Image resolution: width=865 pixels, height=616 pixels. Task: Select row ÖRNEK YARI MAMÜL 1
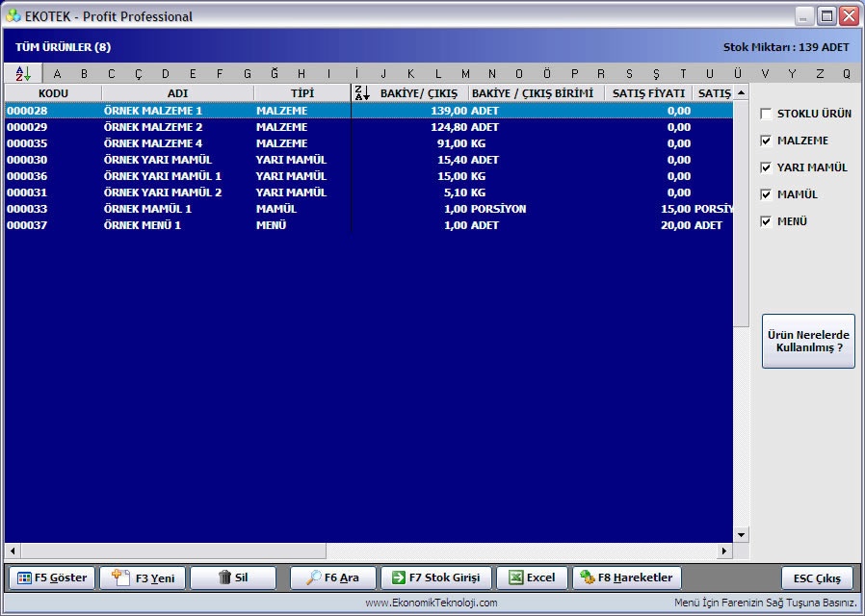point(369,176)
